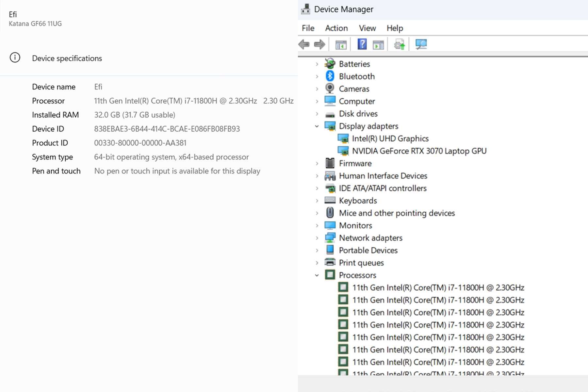Click the Display adapters category icon
Viewport: 588px width, 392px height.
(x=330, y=126)
